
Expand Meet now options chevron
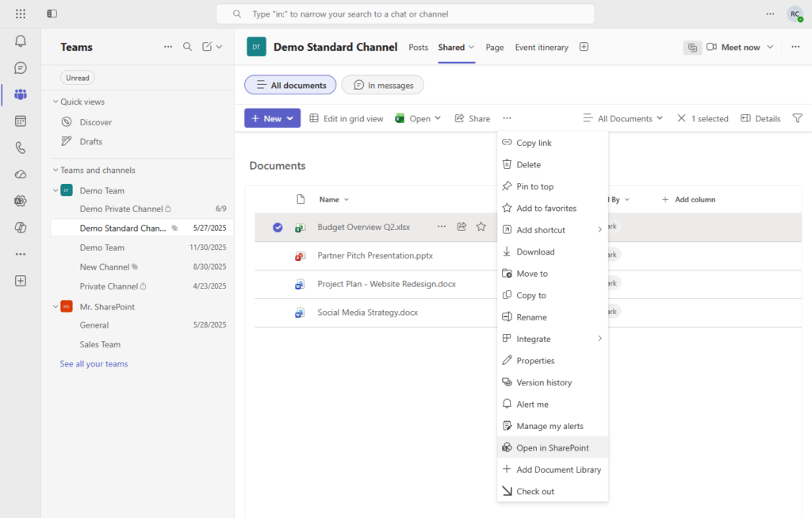pyautogui.click(x=770, y=47)
